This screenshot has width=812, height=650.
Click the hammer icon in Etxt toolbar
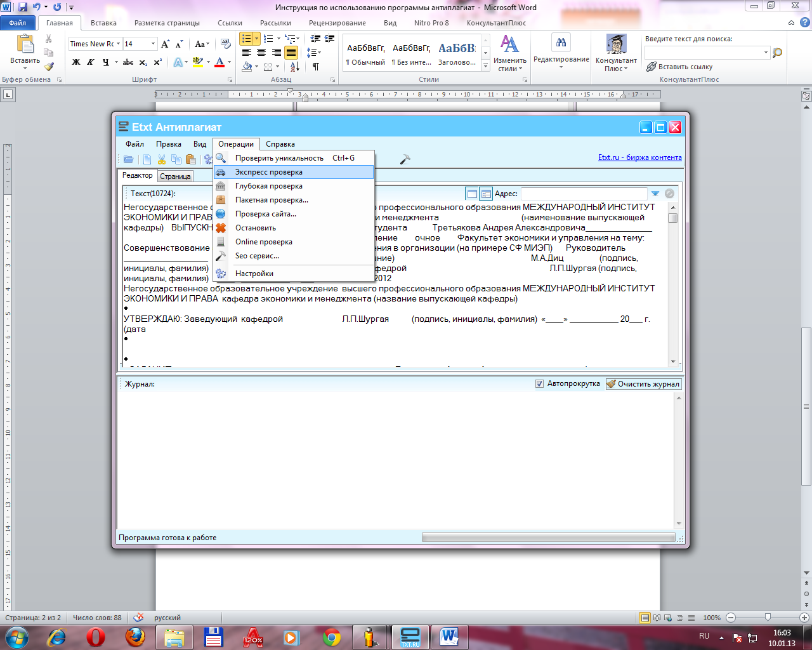405,159
